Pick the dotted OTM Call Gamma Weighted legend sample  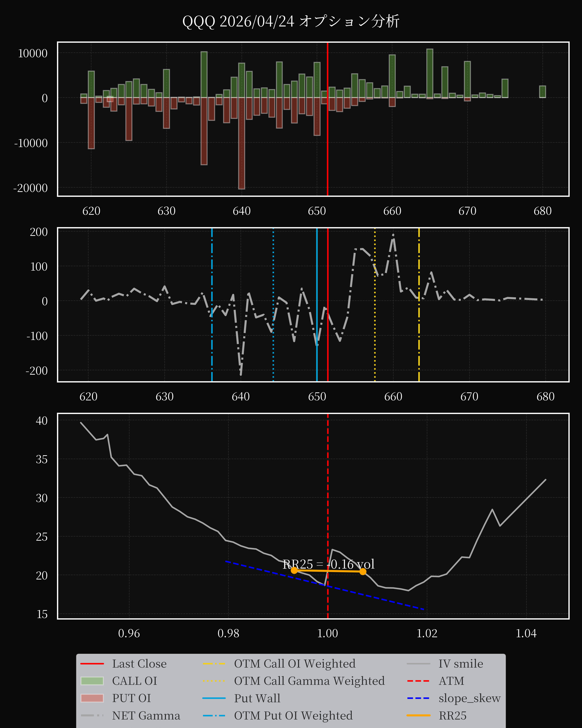pos(214,681)
